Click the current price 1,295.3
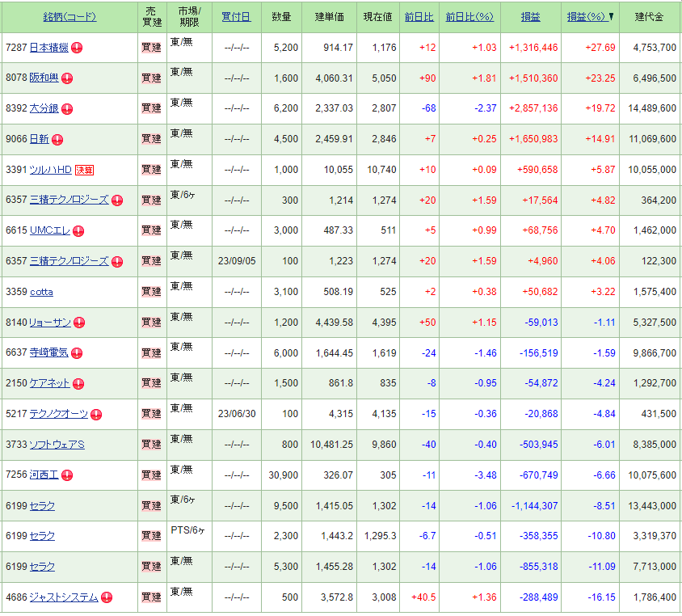The height and width of the screenshot is (616, 682). pos(380,537)
